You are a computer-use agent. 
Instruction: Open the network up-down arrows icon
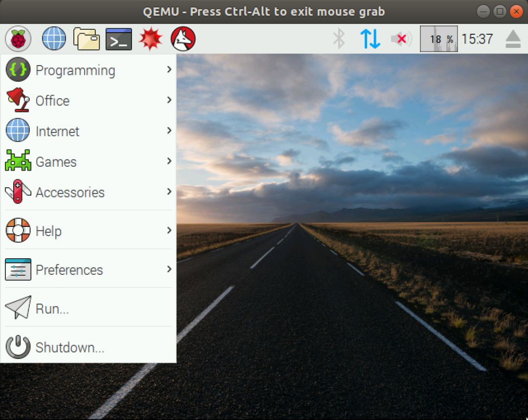tap(370, 39)
